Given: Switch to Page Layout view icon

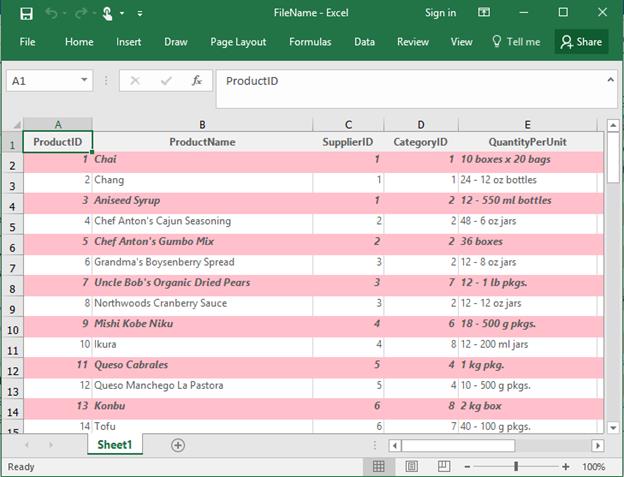Looking at the screenshot, I should 411,466.
